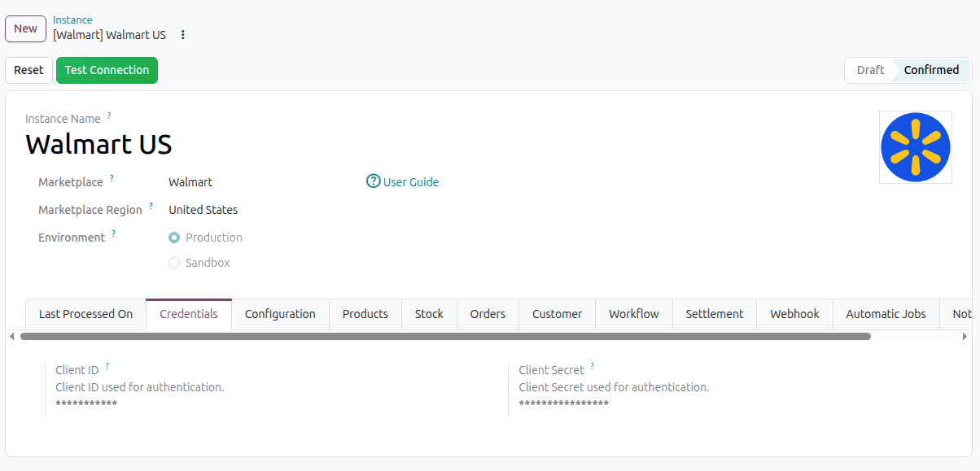Switch to the Products tab
This screenshot has height=471, width=980.
click(365, 314)
